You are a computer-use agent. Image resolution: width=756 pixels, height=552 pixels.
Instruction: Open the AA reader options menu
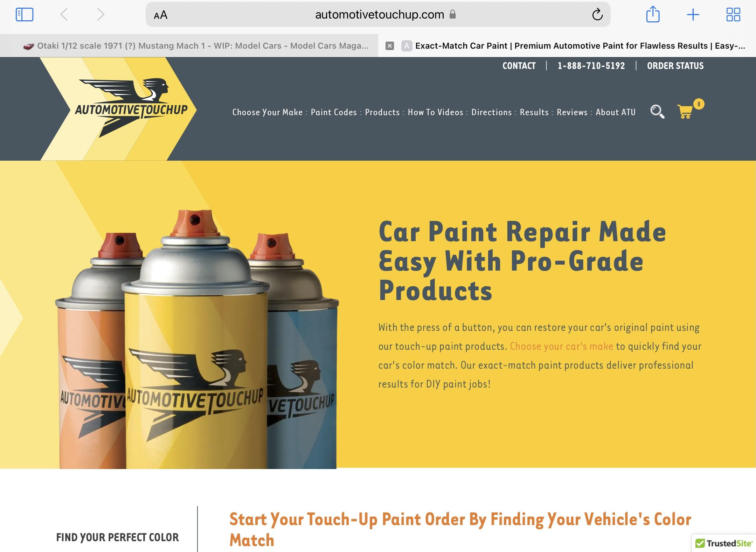tap(160, 15)
